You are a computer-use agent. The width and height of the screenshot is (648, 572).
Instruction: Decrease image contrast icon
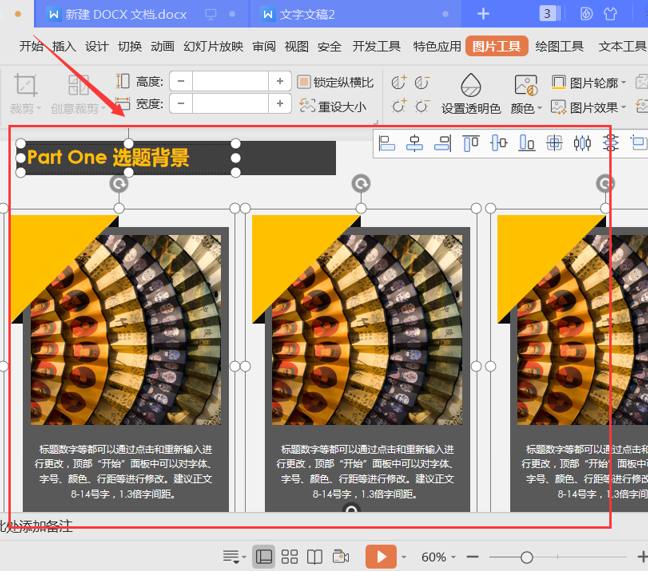(422, 82)
